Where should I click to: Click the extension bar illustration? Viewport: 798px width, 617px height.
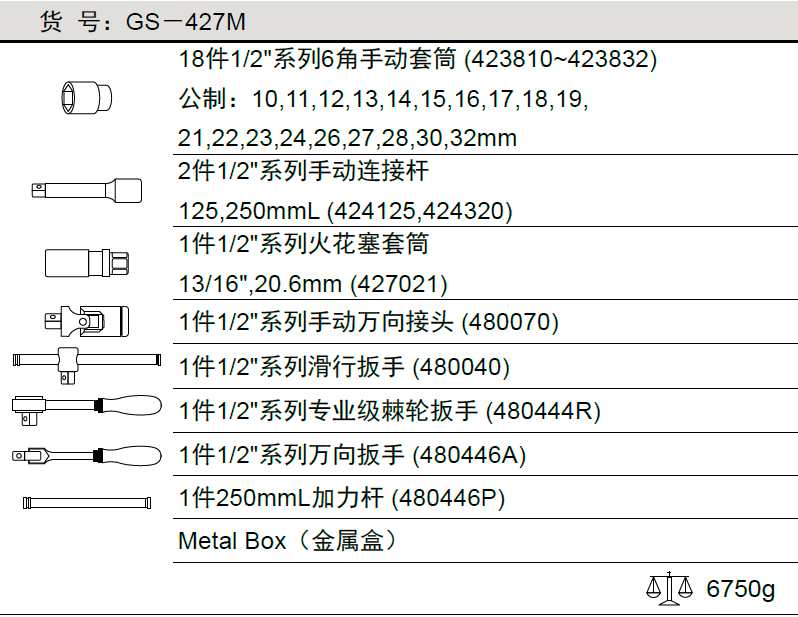85,187
